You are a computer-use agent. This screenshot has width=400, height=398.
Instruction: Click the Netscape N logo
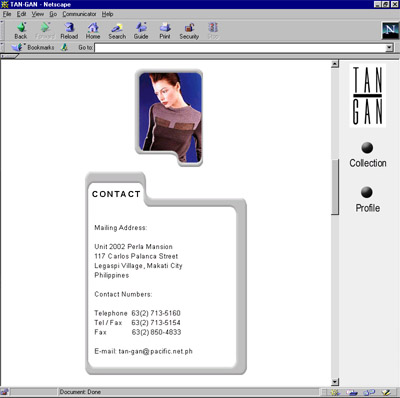pos(390,30)
